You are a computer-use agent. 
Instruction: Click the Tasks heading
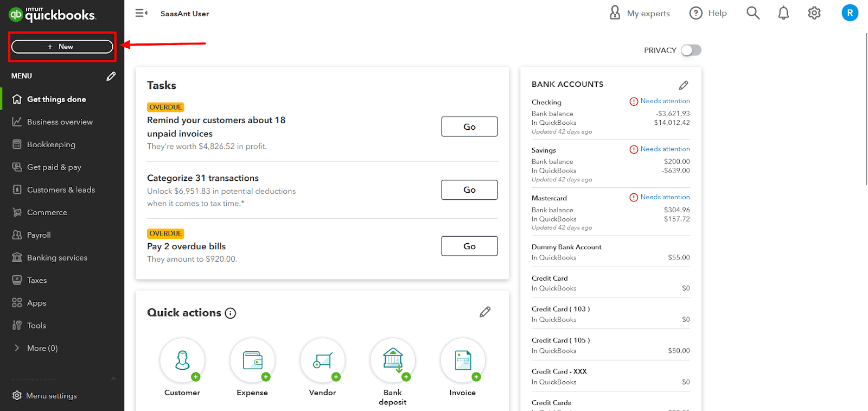click(162, 85)
